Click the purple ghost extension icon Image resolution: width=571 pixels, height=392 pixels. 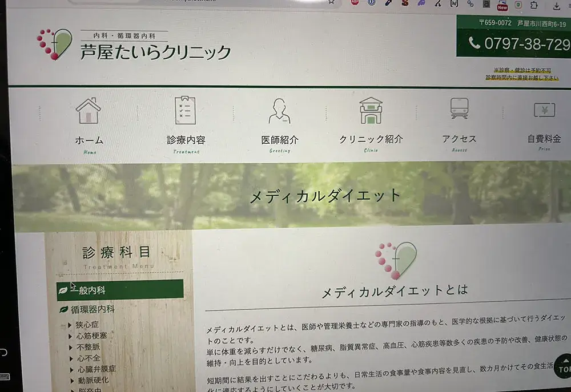[421, 3]
